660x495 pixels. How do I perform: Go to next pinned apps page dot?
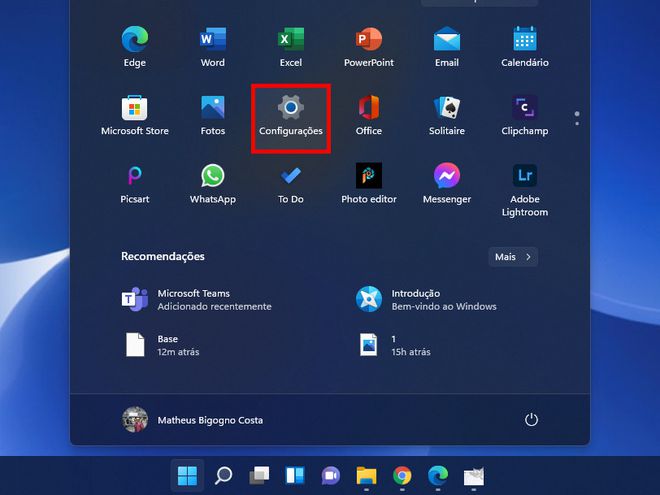coord(577,123)
